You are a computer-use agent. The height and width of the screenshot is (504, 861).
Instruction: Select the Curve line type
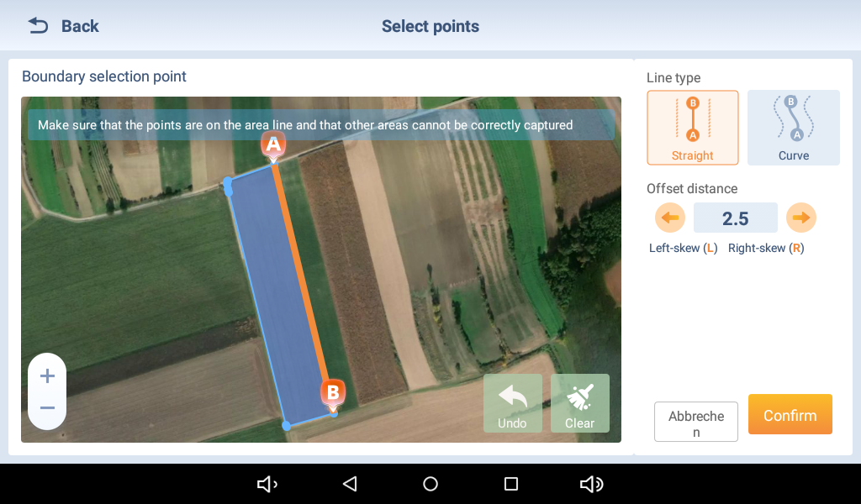[794, 128]
